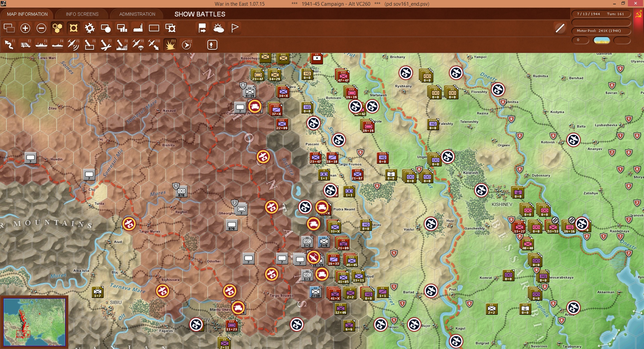Viewport: 644px width, 349px height.
Task: Toggle the F11 show battles mode
Action: click(x=170, y=45)
